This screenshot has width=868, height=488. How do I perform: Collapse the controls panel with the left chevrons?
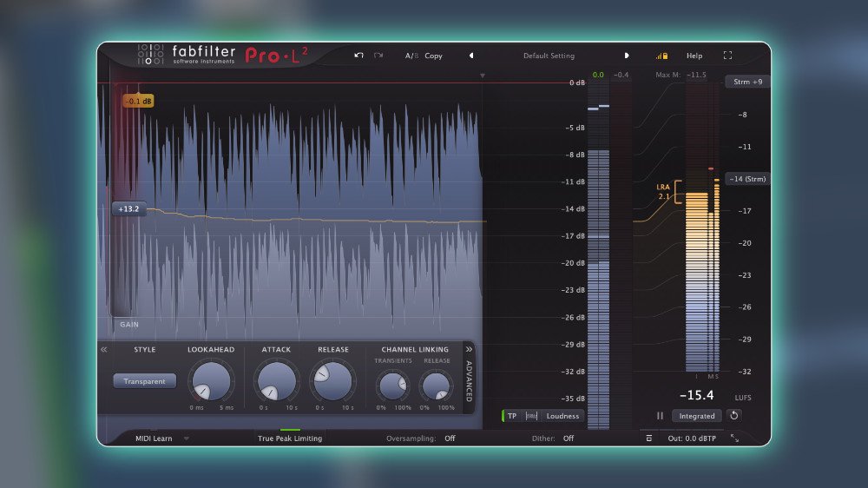coord(103,350)
